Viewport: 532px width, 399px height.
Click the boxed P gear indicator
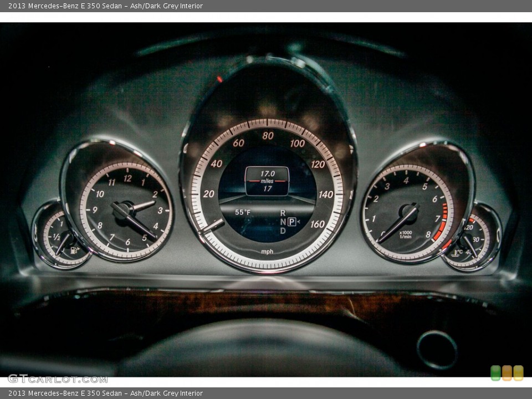click(292, 222)
